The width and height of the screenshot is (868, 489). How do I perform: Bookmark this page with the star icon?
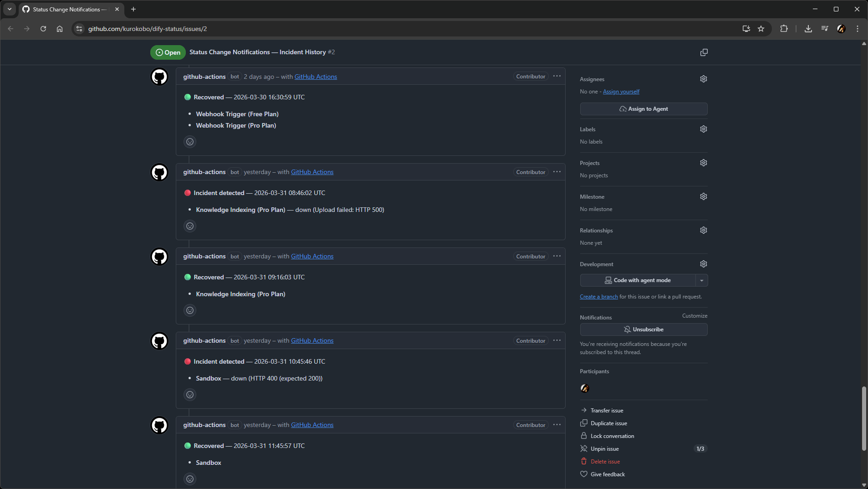click(761, 29)
